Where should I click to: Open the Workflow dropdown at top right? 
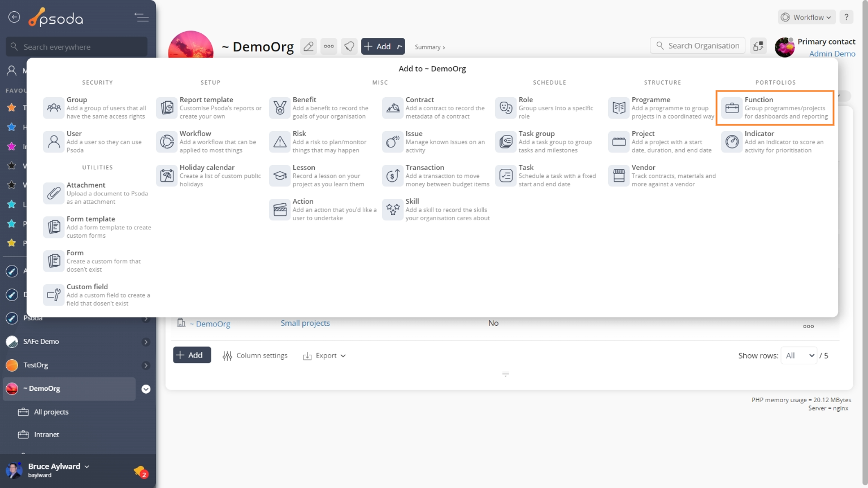(806, 18)
